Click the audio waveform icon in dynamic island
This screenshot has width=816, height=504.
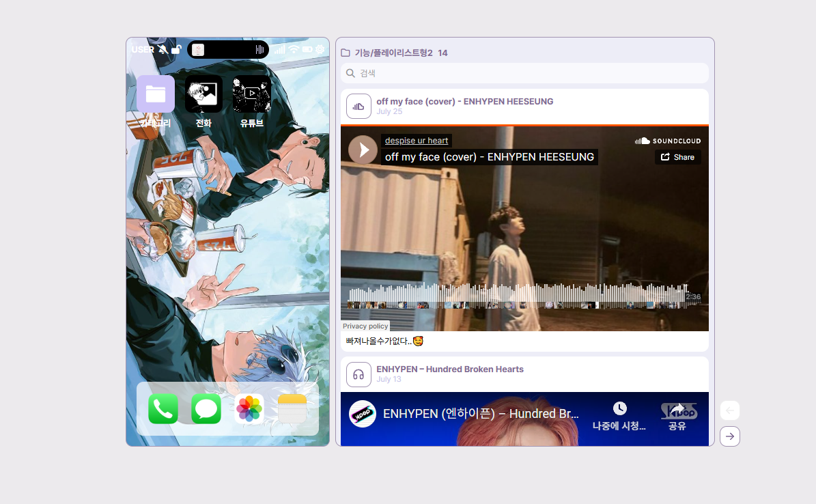(259, 49)
